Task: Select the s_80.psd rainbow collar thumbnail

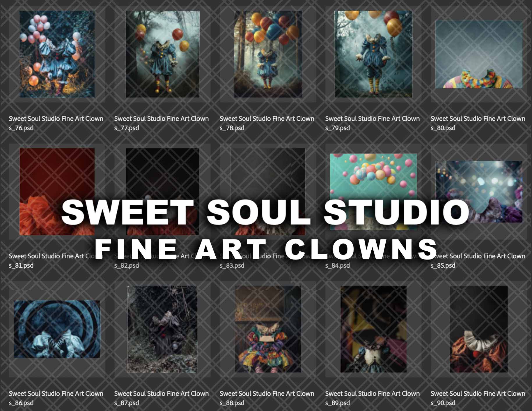Action: pyautogui.click(x=479, y=54)
